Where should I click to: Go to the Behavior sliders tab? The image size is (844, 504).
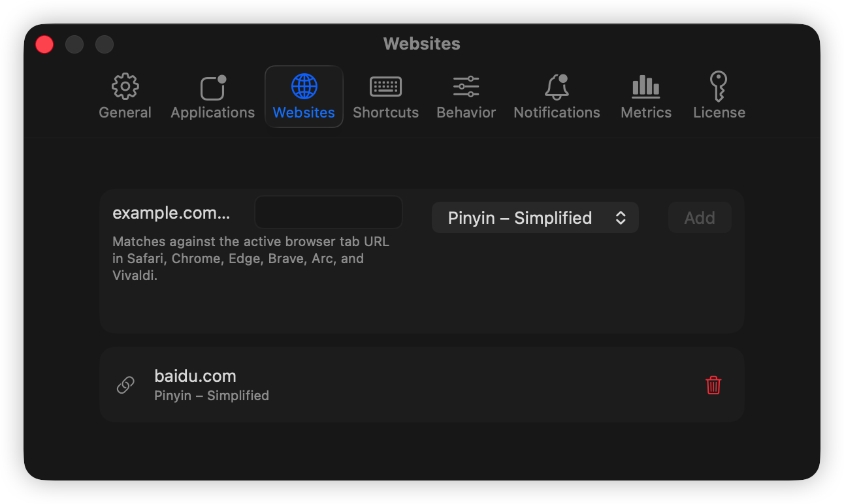(466, 97)
